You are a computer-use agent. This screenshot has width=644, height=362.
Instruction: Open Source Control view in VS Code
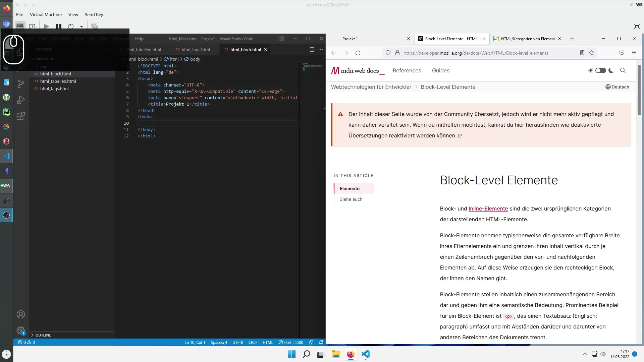click(x=21, y=84)
